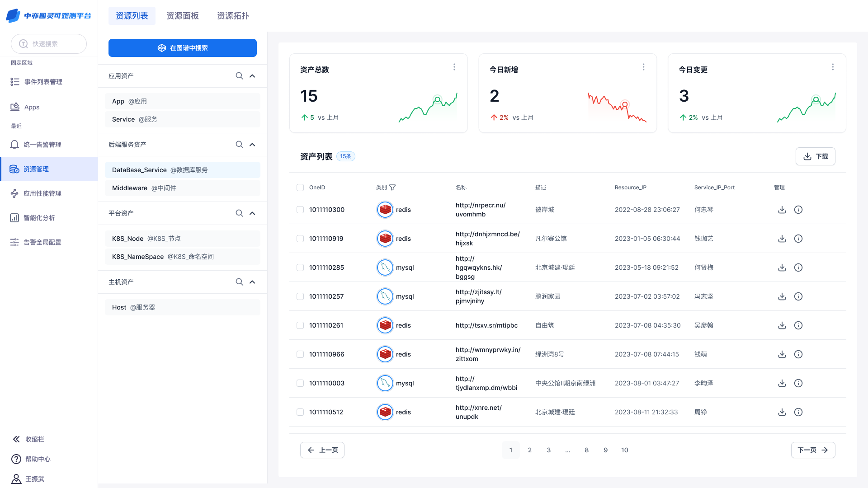Open the 资产总数 card three-dot menu
This screenshot has width=868, height=488.
pyautogui.click(x=454, y=67)
